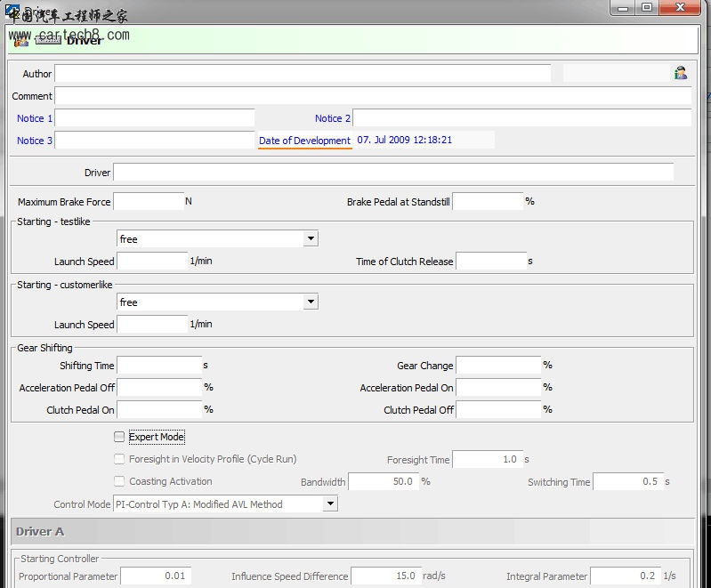
Task: Focus the Maximum Brake Force input
Action: coord(148,202)
